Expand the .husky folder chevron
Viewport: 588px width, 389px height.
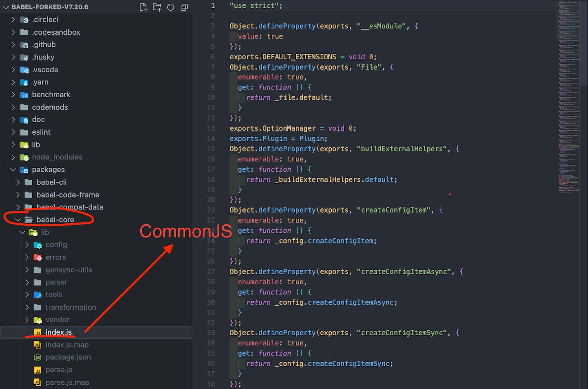[13, 57]
